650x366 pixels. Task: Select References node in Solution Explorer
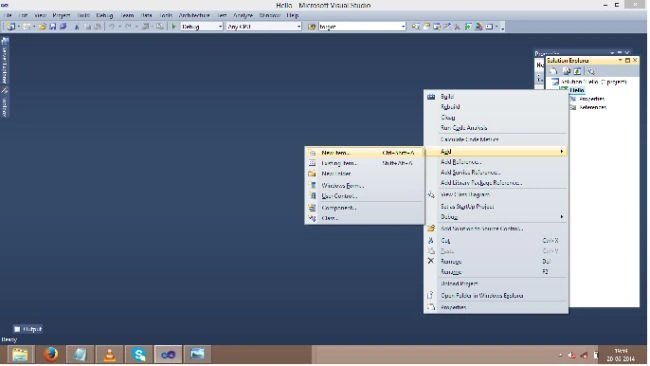pos(593,107)
